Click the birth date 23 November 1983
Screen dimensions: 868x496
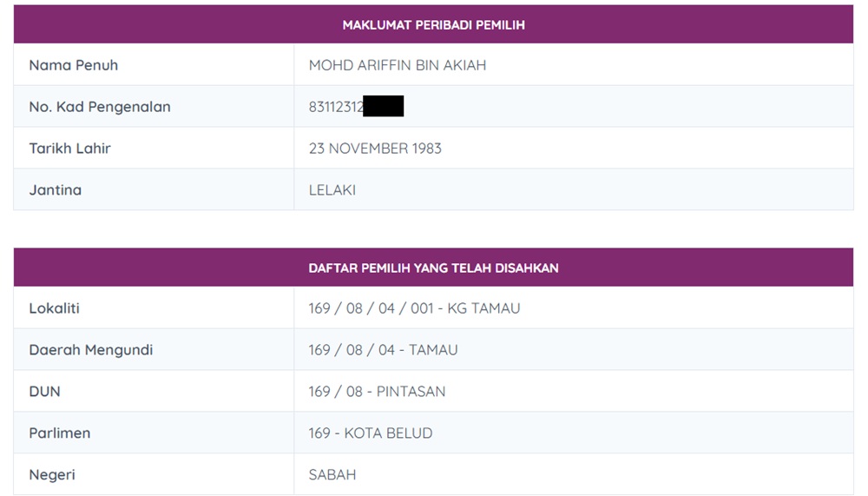pyautogui.click(x=375, y=149)
